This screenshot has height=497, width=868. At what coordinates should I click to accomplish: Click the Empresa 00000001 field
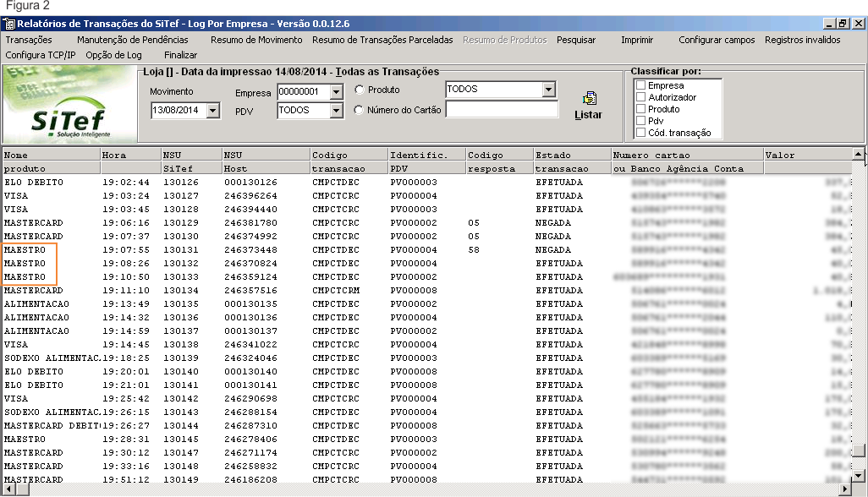tap(304, 92)
